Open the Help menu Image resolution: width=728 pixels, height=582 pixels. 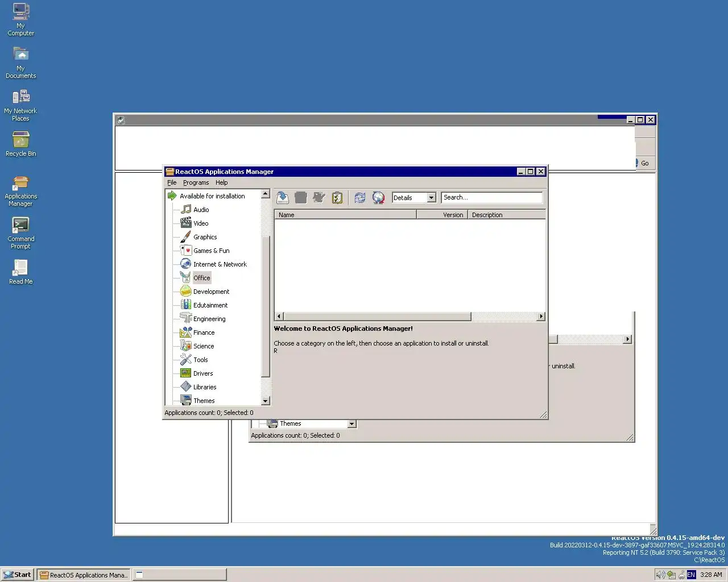coord(222,182)
